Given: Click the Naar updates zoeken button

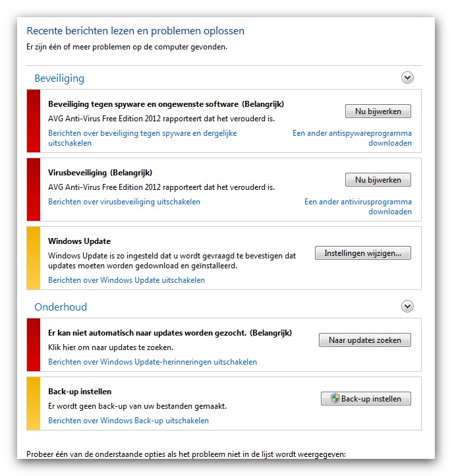Looking at the screenshot, I should (365, 340).
